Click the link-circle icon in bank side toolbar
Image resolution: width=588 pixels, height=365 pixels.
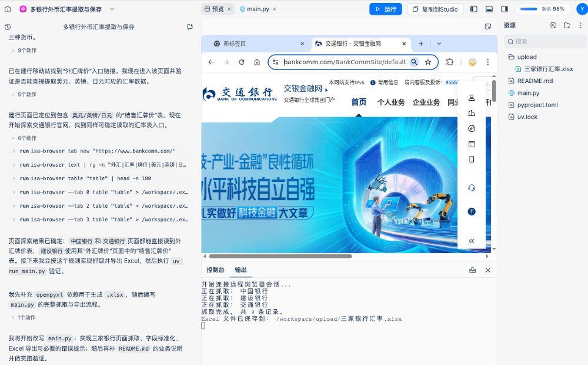click(x=472, y=128)
